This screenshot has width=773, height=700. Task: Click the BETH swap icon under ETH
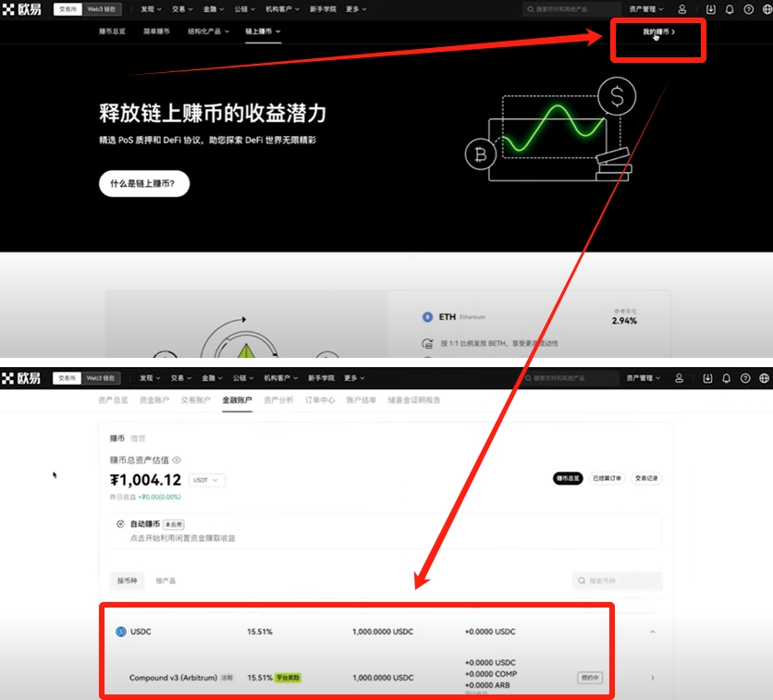(427, 343)
